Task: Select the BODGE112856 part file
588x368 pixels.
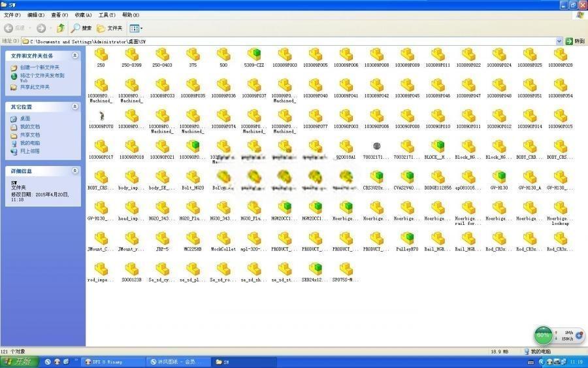Action: [x=438, y=178]
